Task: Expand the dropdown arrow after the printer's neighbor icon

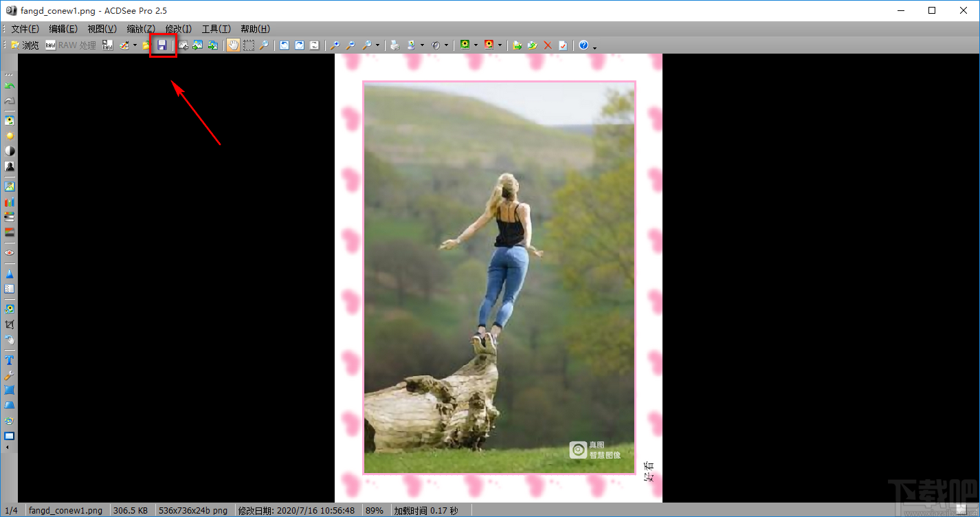Action: (422, 45)
